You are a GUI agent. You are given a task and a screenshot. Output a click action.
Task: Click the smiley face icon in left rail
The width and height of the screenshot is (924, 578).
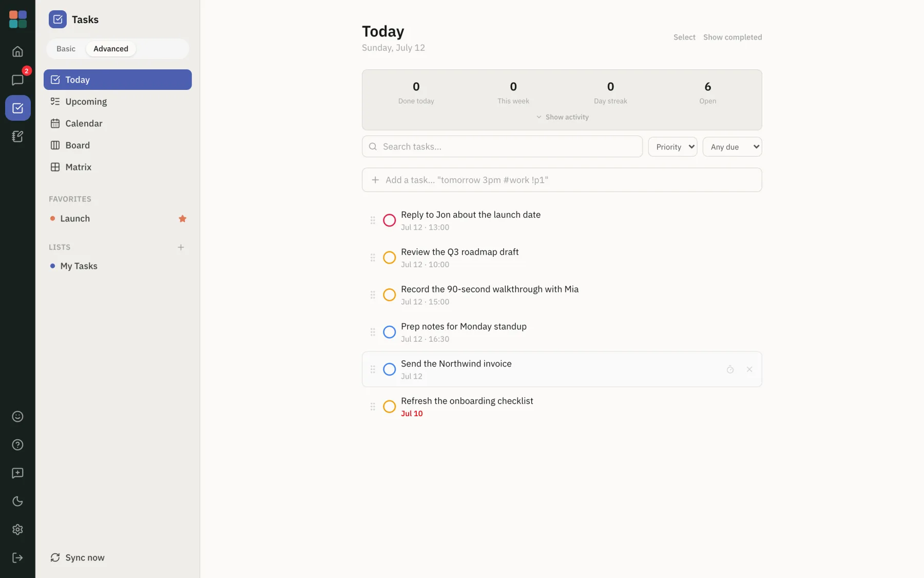click(17, 416)
